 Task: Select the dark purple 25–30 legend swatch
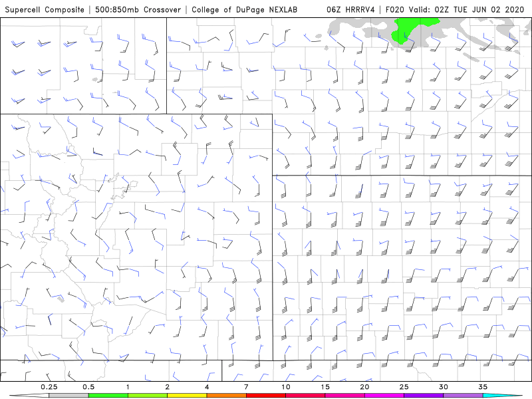click(x=424, y=396)
